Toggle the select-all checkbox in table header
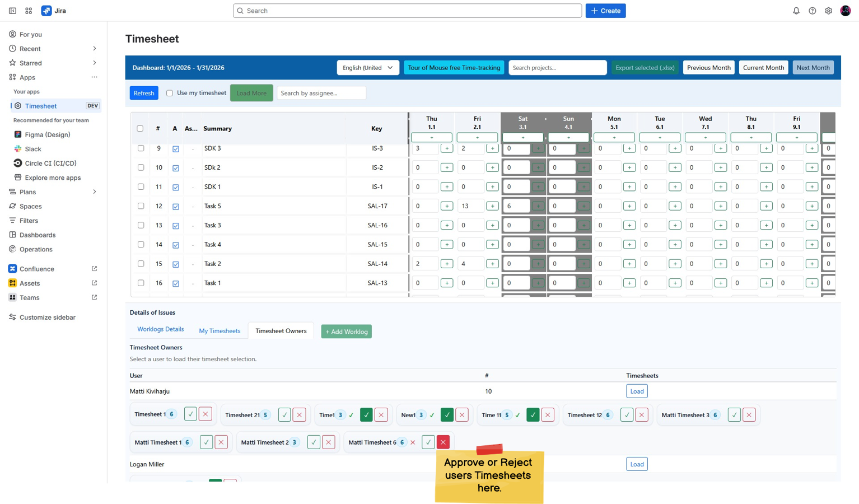Image resolution: width=859 pixels, height=504 pixels. [x=140, y=129]
